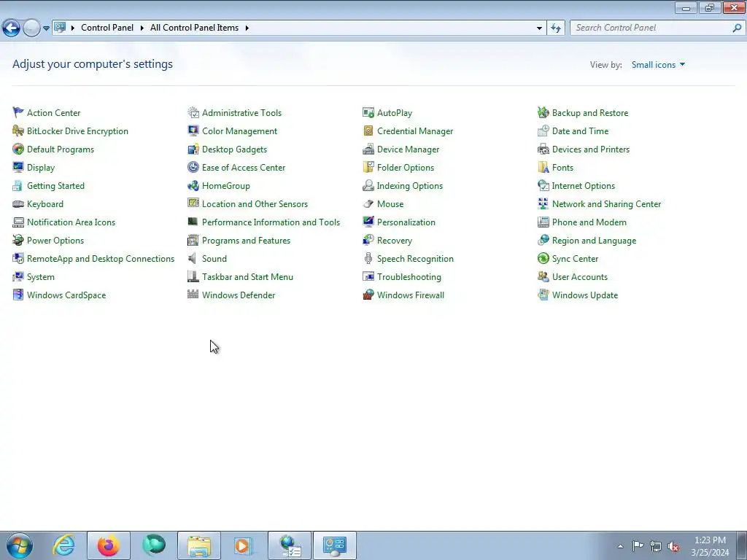Screen dimensions: 747x560
Task: Open Indexing Options
Action: 410,186
